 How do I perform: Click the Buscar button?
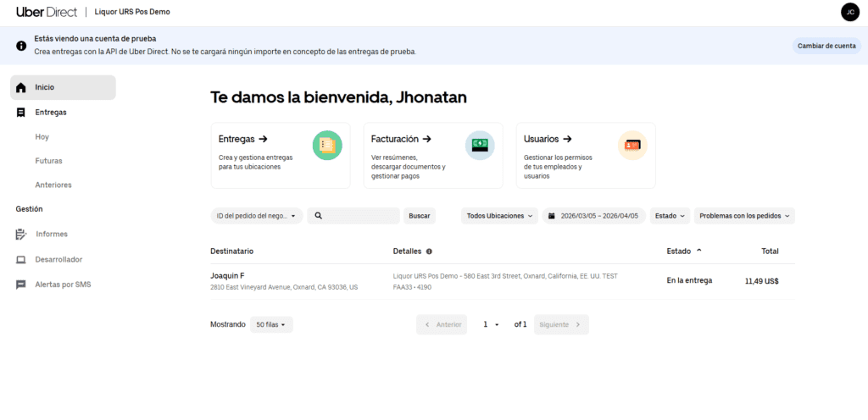coord(420,216)
